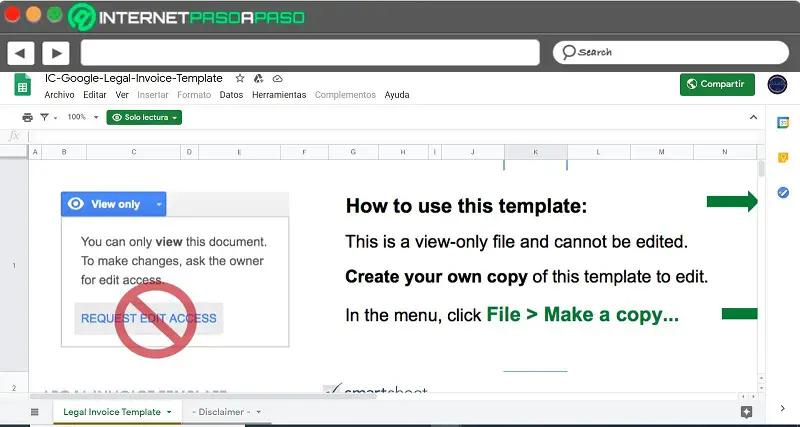Open the Ayuda menu

[397, 95]
